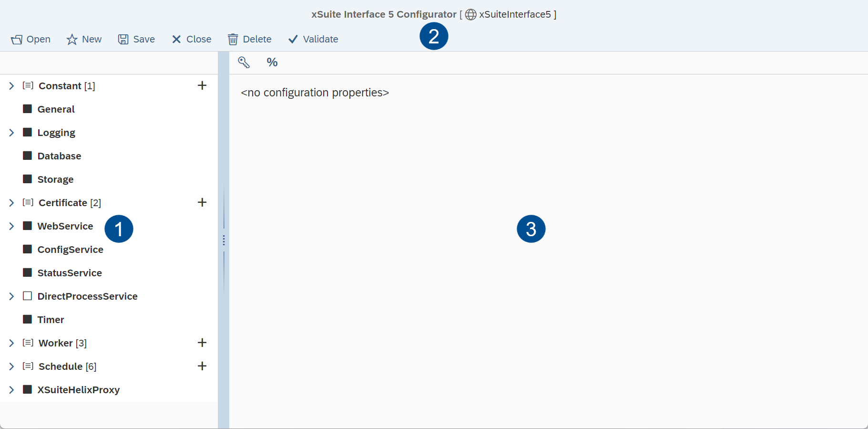Toggle the StatusService node checkbox
The image size is (868, 429).
click(28, 272)
